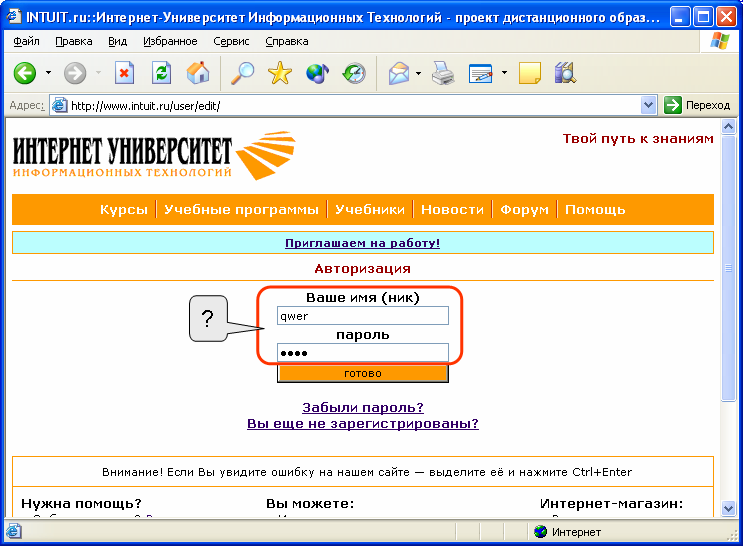Open the Новости section

coord(452,209)
